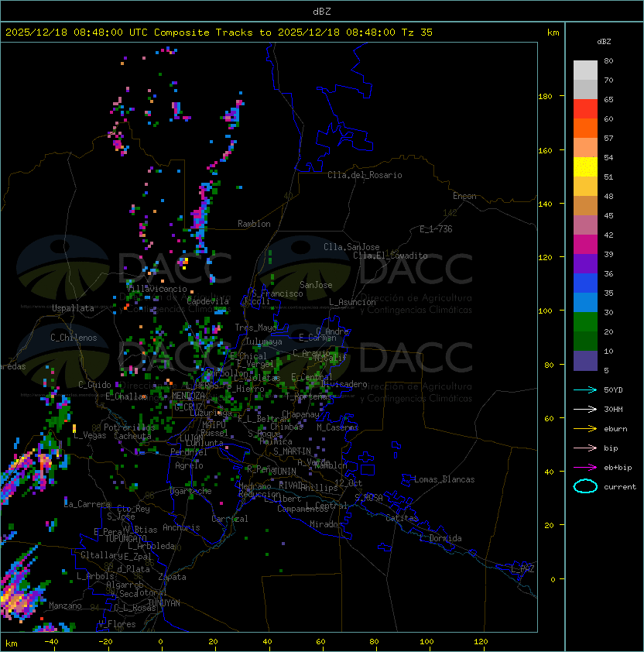Click the 'L_PAZ' label near map edge
Viewport: 644px width, 652px height.
(522, 569)
